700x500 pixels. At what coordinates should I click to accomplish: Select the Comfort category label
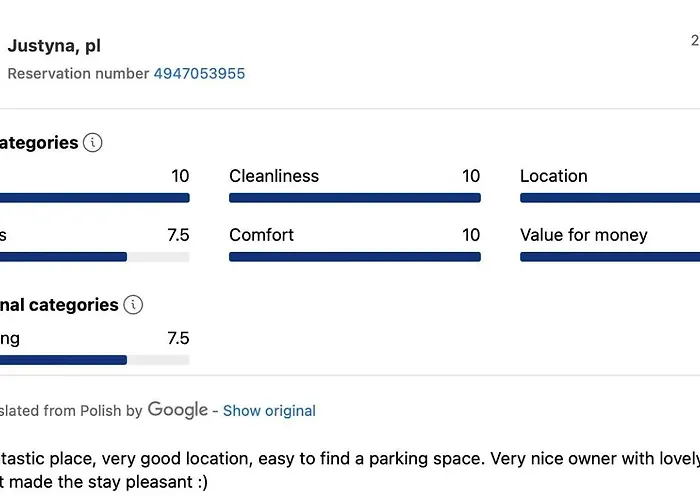(x=261, y=235)
